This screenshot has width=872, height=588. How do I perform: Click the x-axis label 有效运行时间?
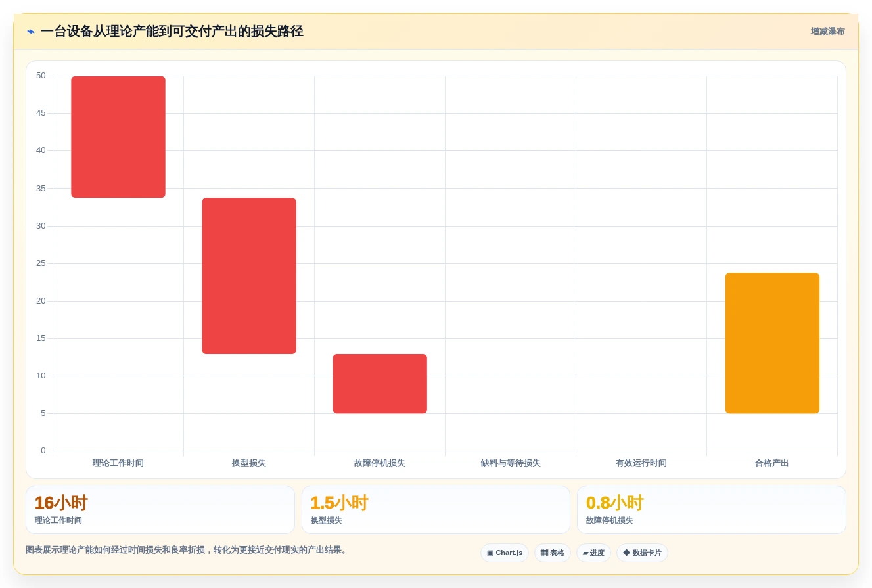pyautogui.click(x=641, y=463)
